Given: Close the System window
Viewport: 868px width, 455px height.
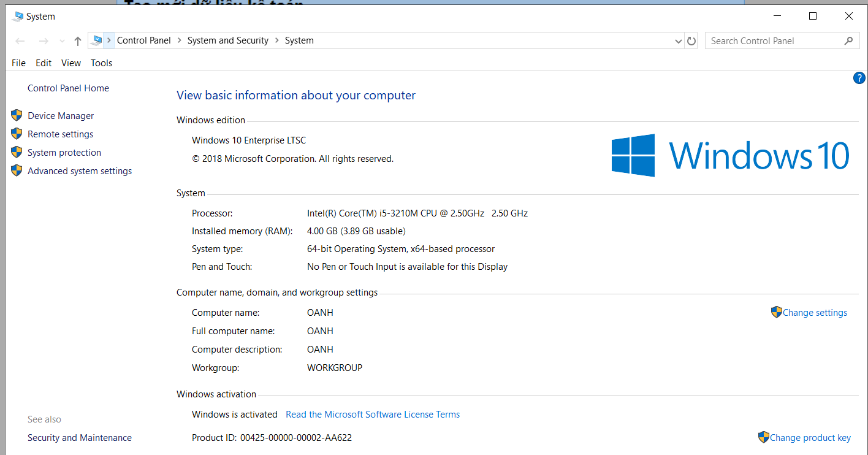Looking at the screenshot, I should pos(849,17).
